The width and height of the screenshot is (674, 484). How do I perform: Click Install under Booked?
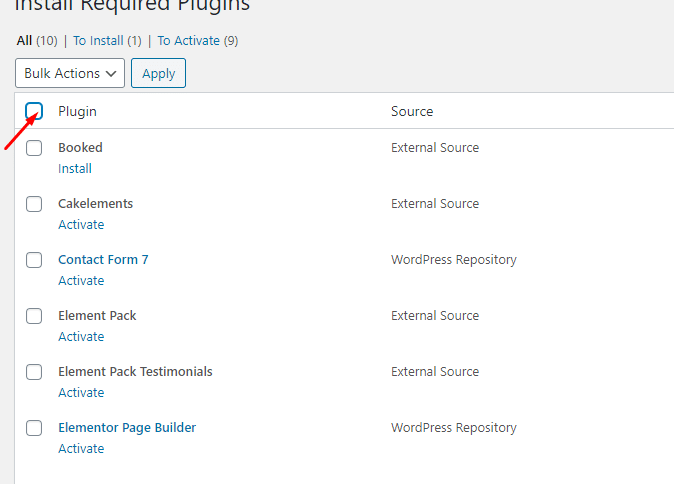[x=75, y=169]
